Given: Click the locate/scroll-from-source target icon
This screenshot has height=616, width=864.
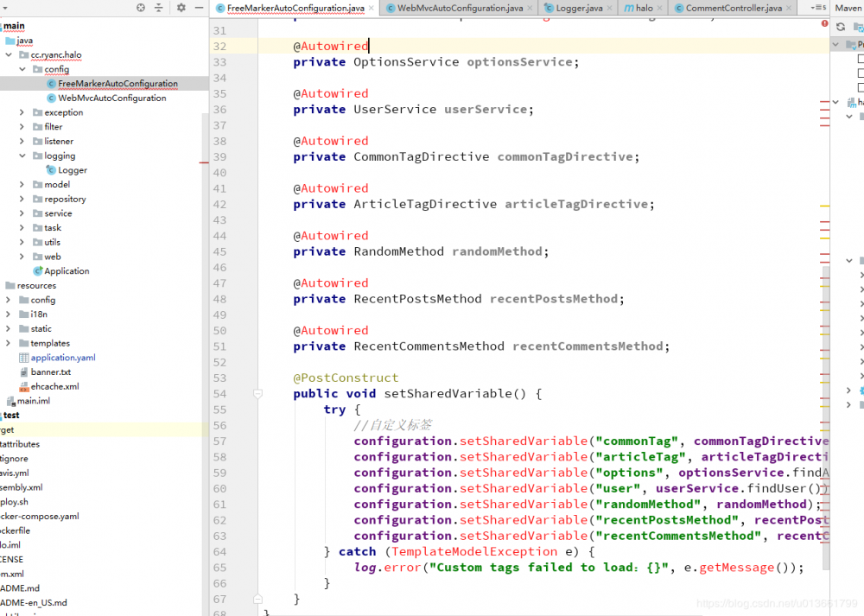Looking at the screenshot, I should coord(141,8).
